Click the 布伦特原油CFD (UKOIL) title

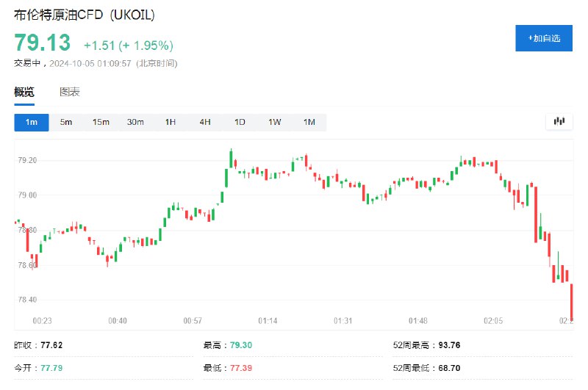85,15
